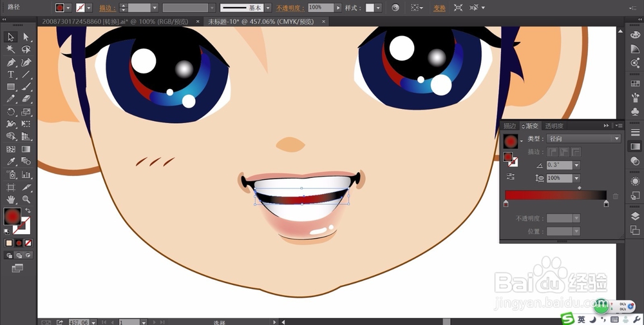Open the gradient type 径向 dropdown

(583, 139)
